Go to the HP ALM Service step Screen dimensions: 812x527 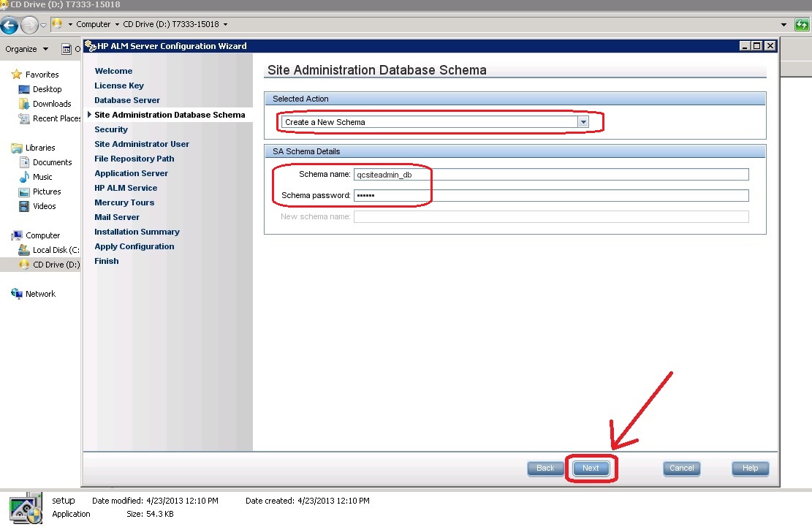pos(126,188)
